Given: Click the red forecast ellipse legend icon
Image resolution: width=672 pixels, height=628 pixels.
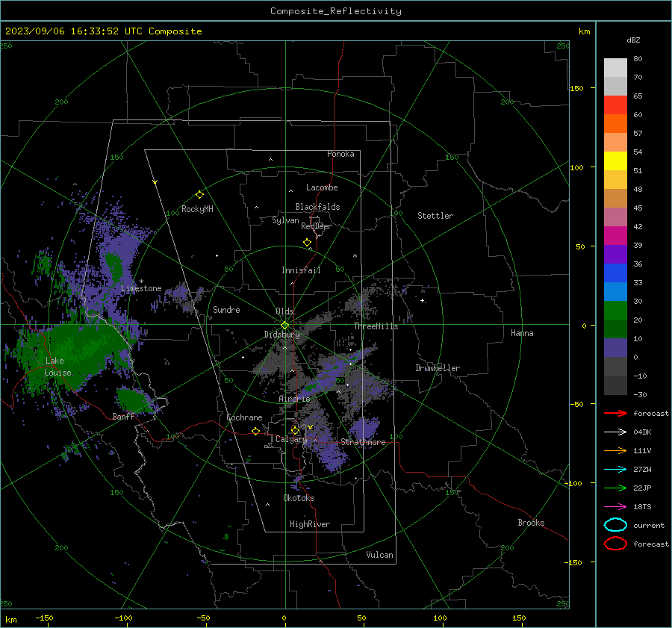Looking at the screenshot, I should [615, 544].
